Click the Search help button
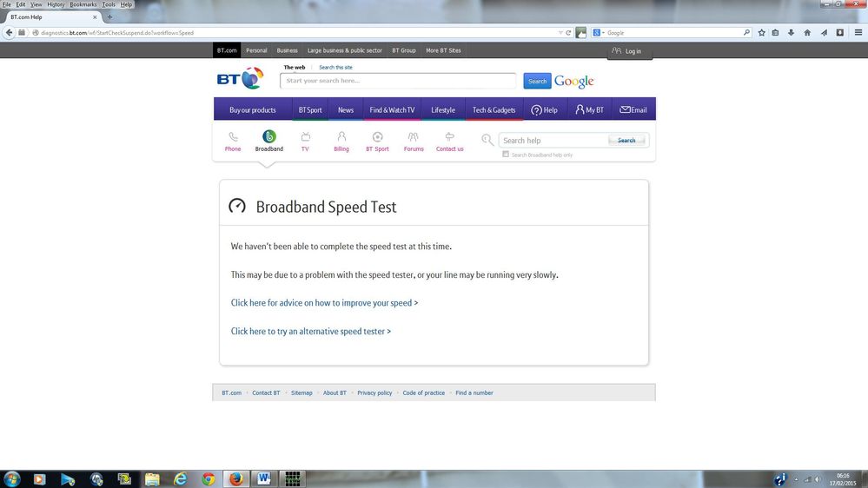868x488 pixels. tap(626, 140)
